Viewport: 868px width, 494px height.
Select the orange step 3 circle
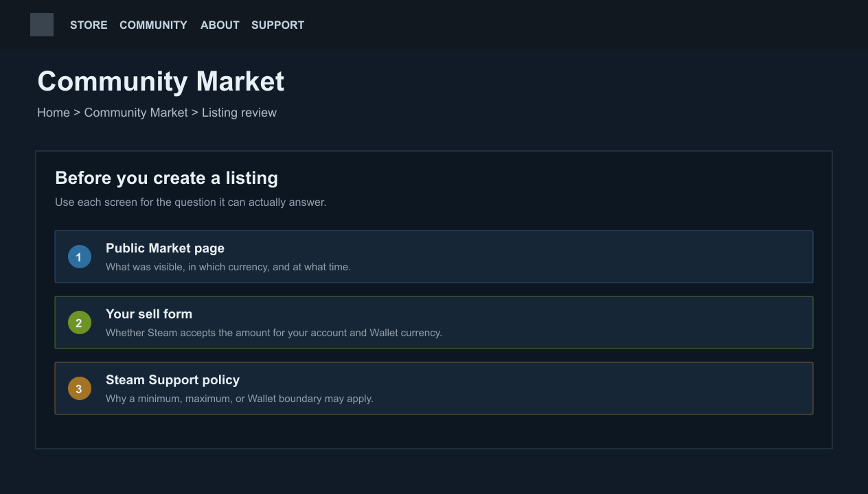[x=80, y=388]
